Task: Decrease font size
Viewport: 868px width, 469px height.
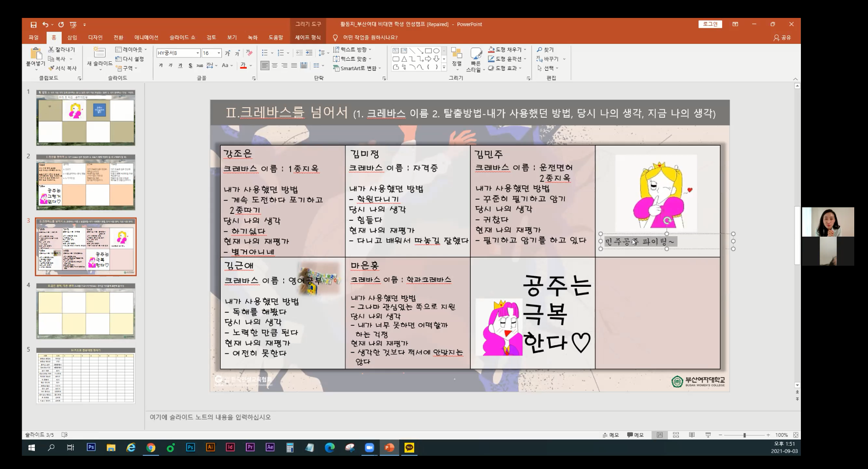Action: 237,53
